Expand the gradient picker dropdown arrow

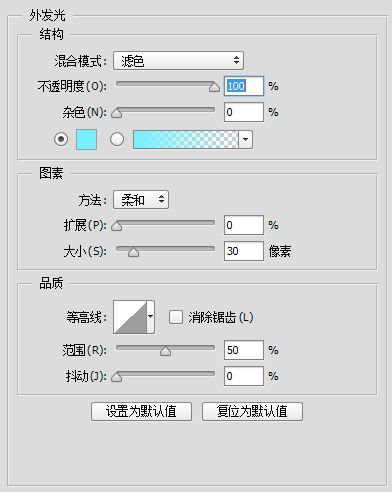246,139
